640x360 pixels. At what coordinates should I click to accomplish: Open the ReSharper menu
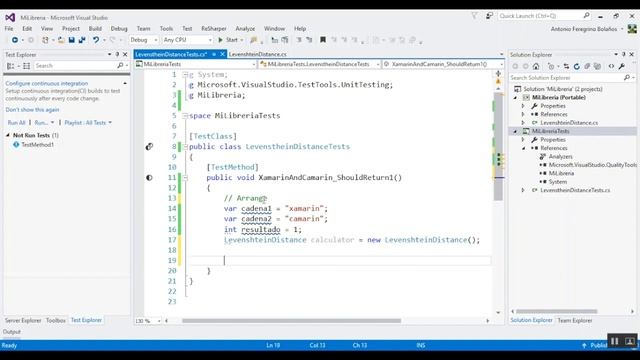[214, 29]
